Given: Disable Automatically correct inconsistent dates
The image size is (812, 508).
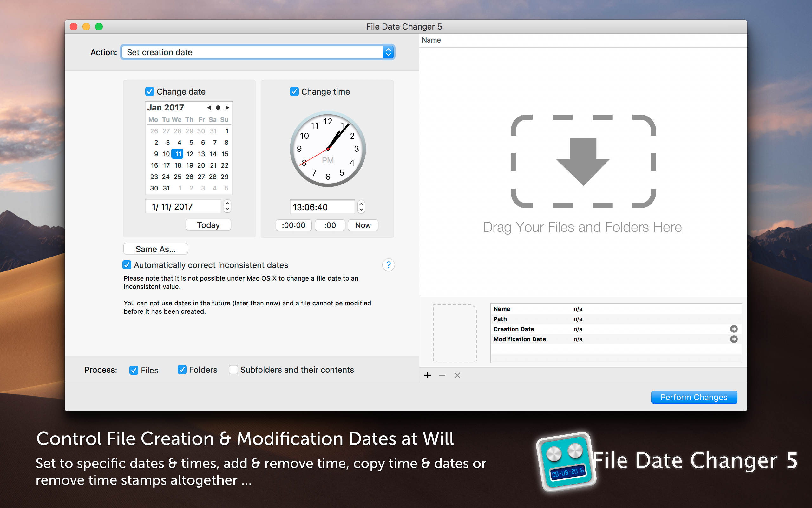Looking at the screenshot, I should pyautogui.click(x=127, y=265).
